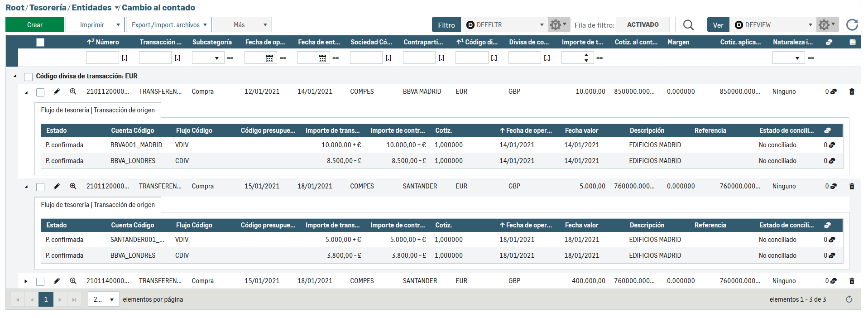Edit the BBVA MADRID row with pencil icon
Viewport: 868px width, 318px height.
click(x=57, y=92)
